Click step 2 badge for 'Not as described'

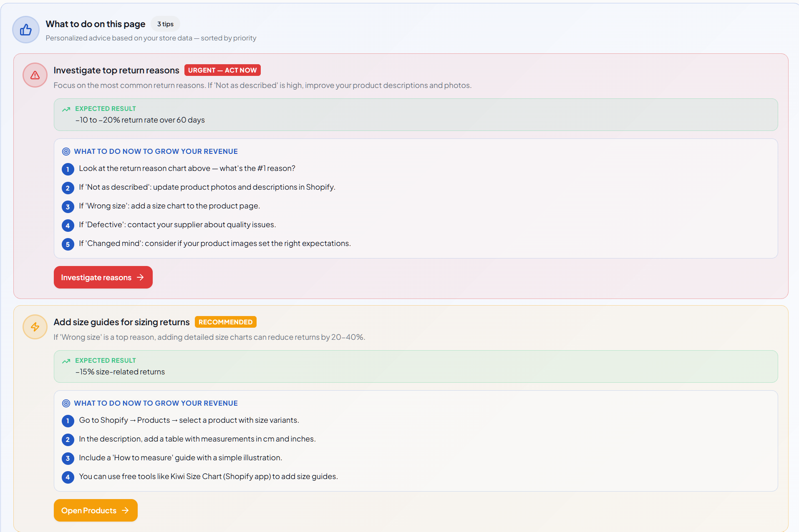[x=68, y=188]
